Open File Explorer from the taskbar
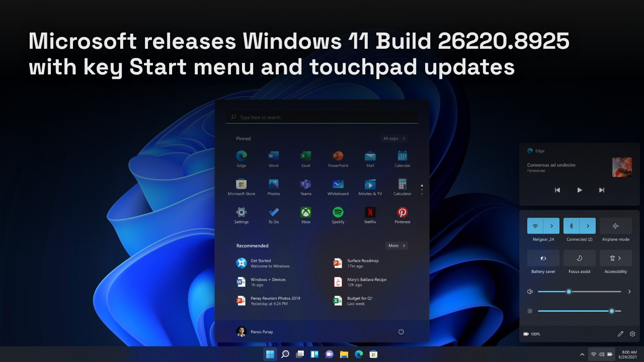This screenshot has height=362, width=644. pyautogui.click(x=344, y=354)
